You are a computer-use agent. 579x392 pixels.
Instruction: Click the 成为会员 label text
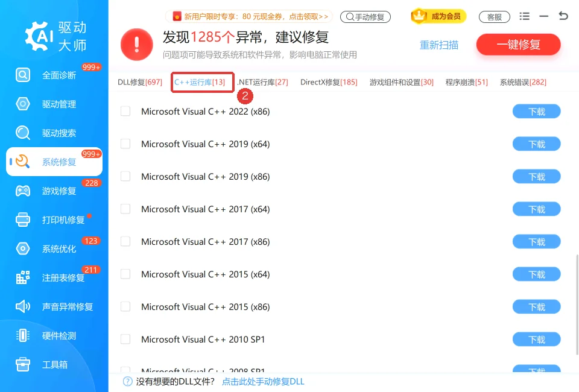click(x=446, y=16)
